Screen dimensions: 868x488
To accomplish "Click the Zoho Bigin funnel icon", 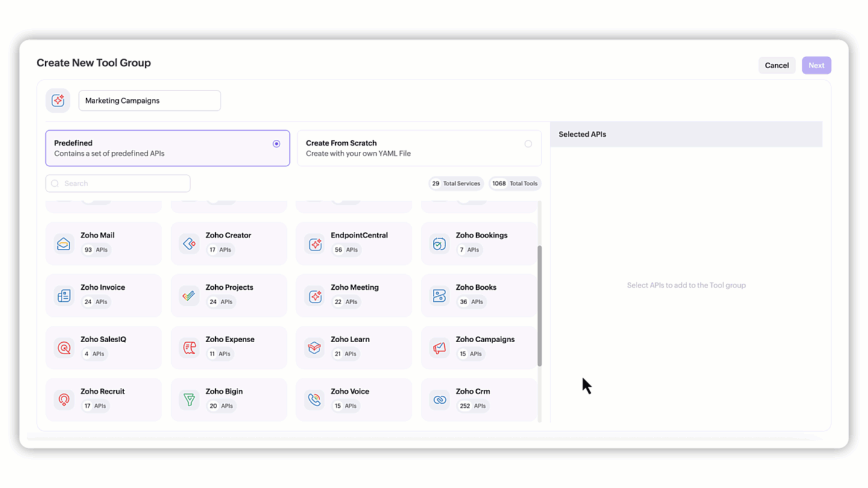I will (x=189, y=399).
